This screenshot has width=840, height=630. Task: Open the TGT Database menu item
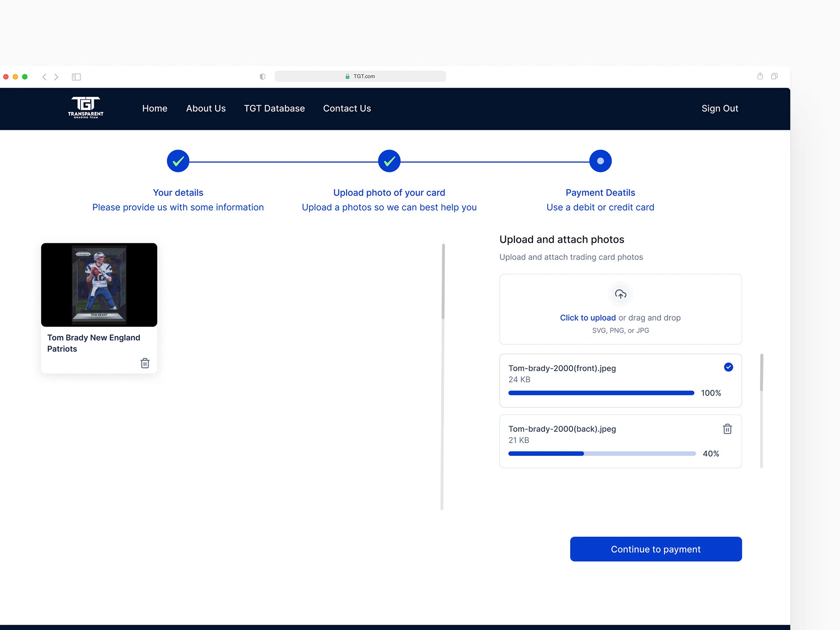point(274,108)
